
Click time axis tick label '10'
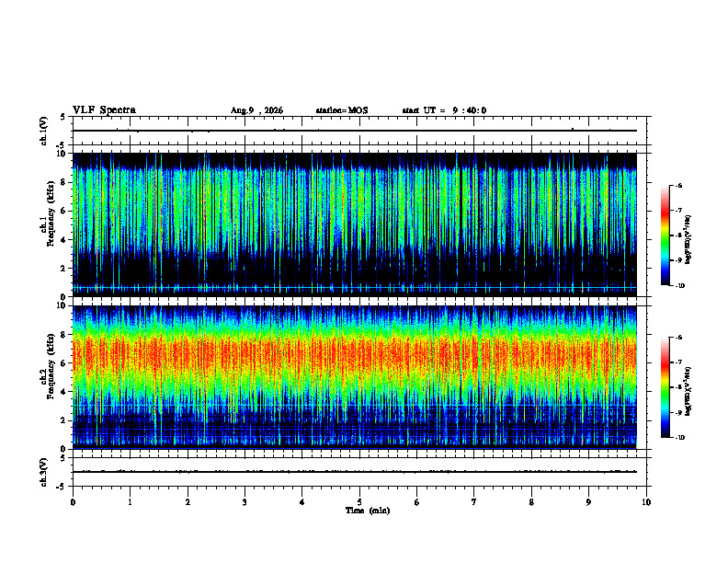click(646, 502)
